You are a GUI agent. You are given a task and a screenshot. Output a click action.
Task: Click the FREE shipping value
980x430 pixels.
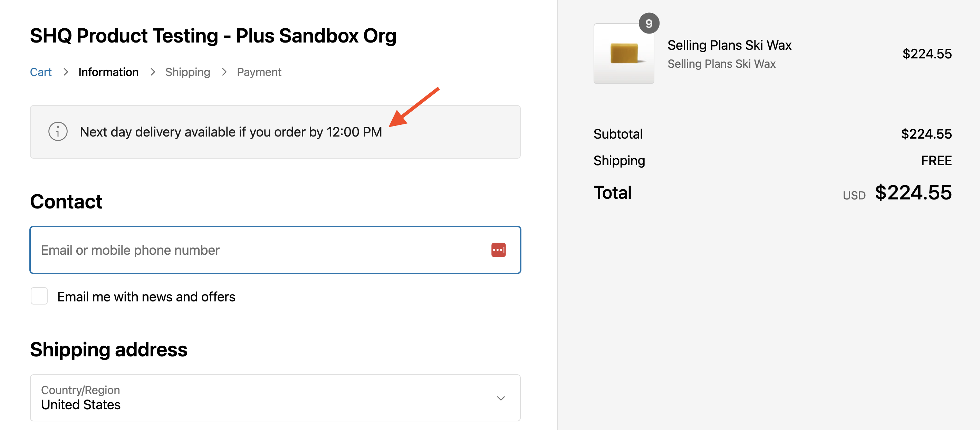point(936,161)
